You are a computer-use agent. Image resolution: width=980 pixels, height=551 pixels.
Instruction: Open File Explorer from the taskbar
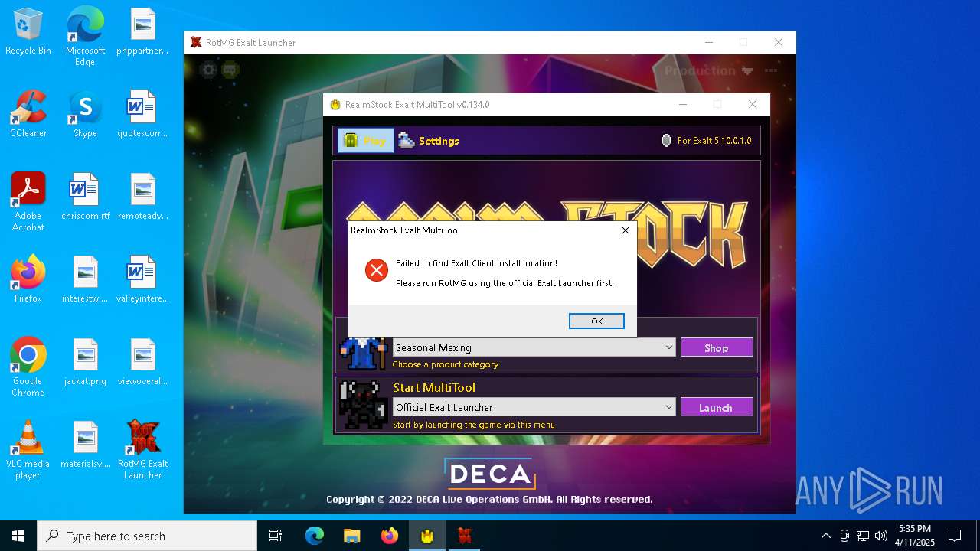point(351,536)
